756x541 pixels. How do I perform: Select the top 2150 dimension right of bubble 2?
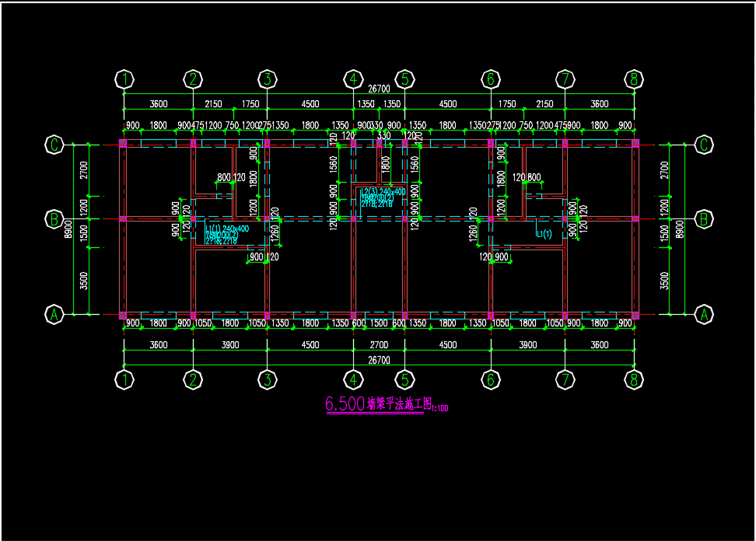pyautogui.click(x=212, y=104)
